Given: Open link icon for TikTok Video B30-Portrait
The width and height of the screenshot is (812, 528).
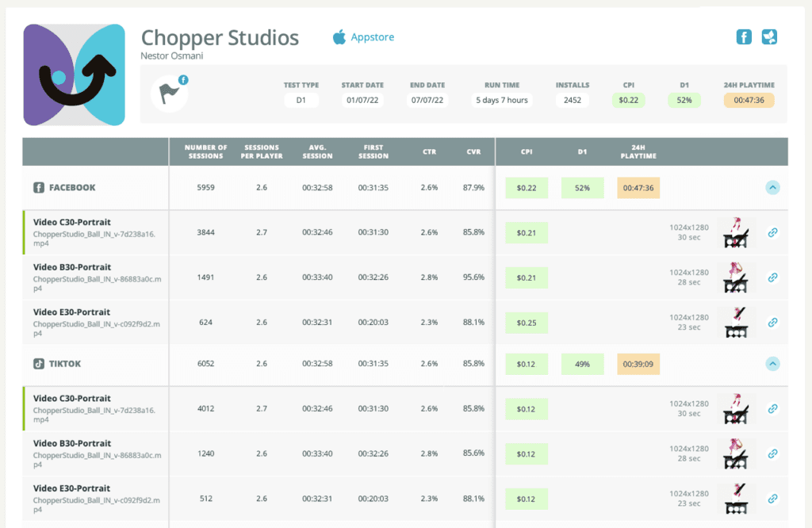Looking at the screenshot, I should (x=772, y=453).
